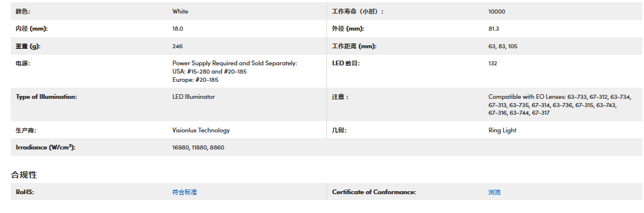Select the compatible EO Lenses text

click(559, 105)
